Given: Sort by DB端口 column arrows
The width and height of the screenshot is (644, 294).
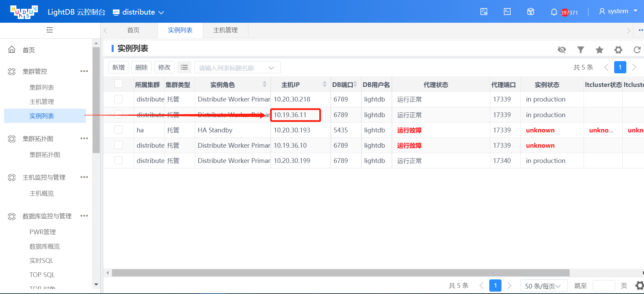Looking at the screenshot, I should (355, 84).
